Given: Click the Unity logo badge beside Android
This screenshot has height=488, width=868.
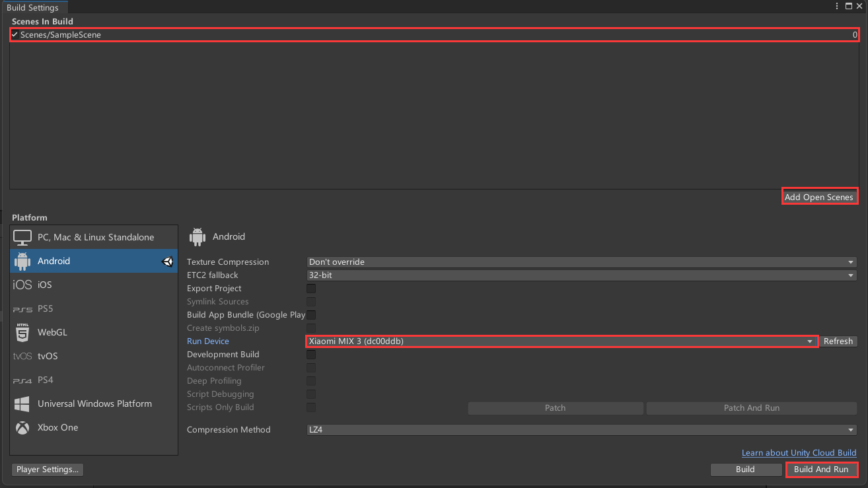Looking at the screenshot, I should click(168, 261).
